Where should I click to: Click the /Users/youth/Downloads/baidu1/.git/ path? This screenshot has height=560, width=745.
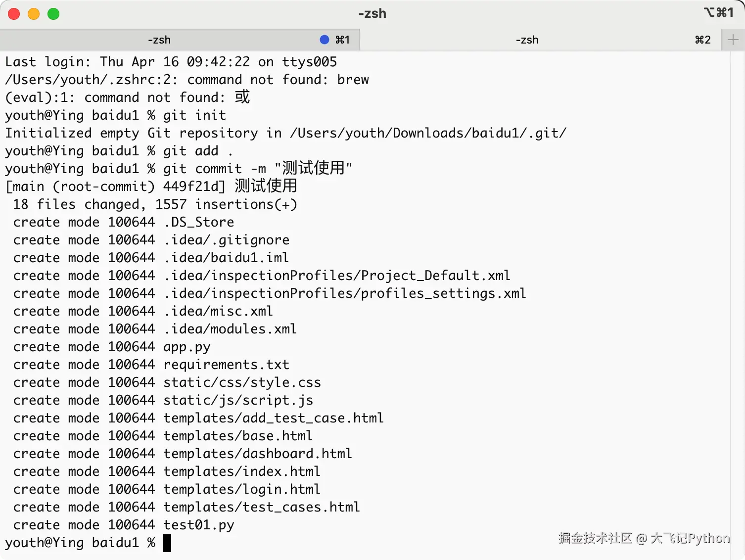[428, 133]
